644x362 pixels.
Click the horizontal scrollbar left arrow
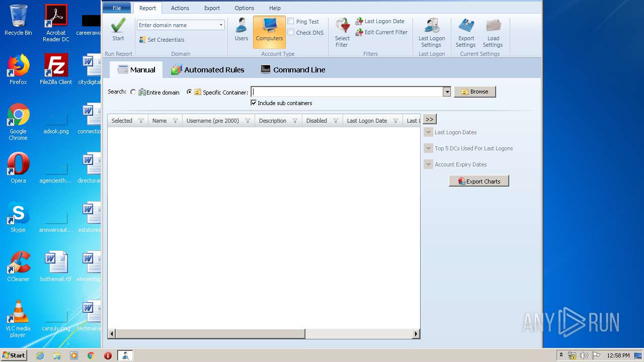click(112, 333)
